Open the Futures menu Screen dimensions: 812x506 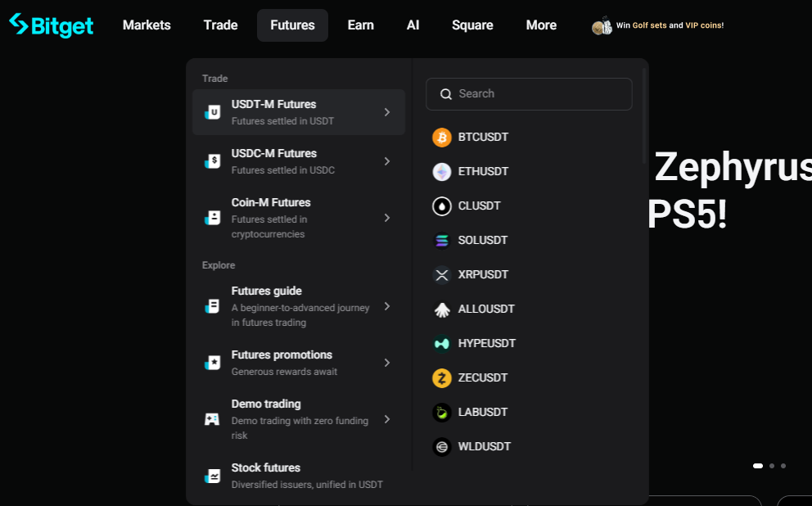point(292,25)
